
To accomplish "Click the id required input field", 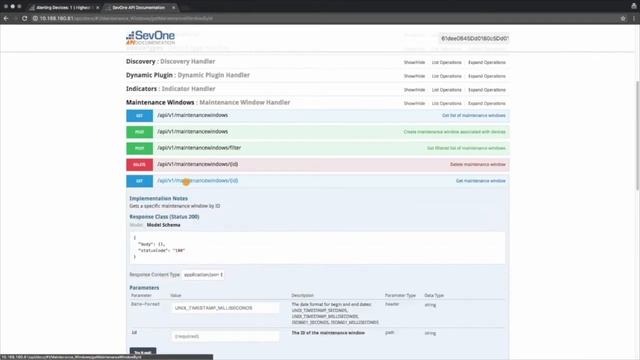I will click(x=225, y=337).
